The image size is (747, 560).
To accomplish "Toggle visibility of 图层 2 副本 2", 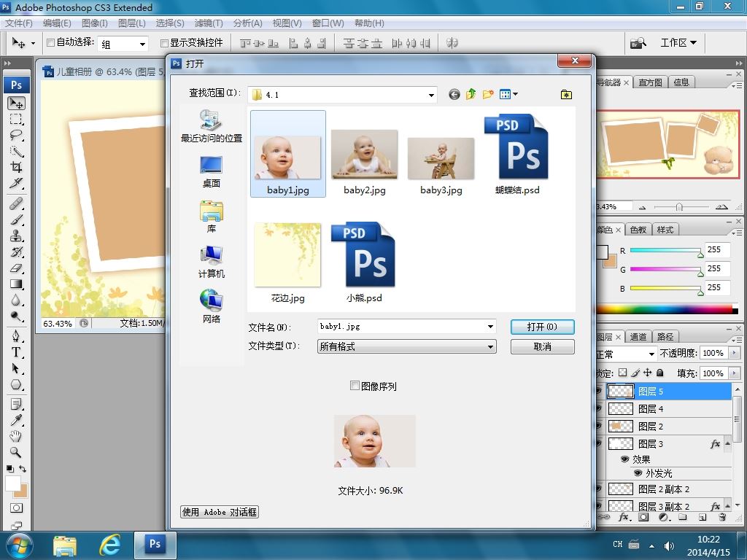I will 600,489.
